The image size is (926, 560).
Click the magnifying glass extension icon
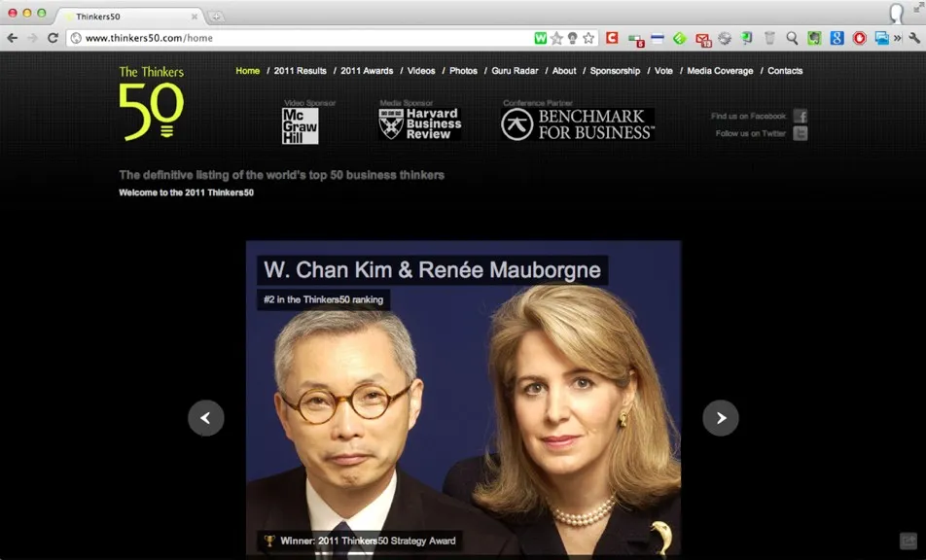tap(792, 38)
